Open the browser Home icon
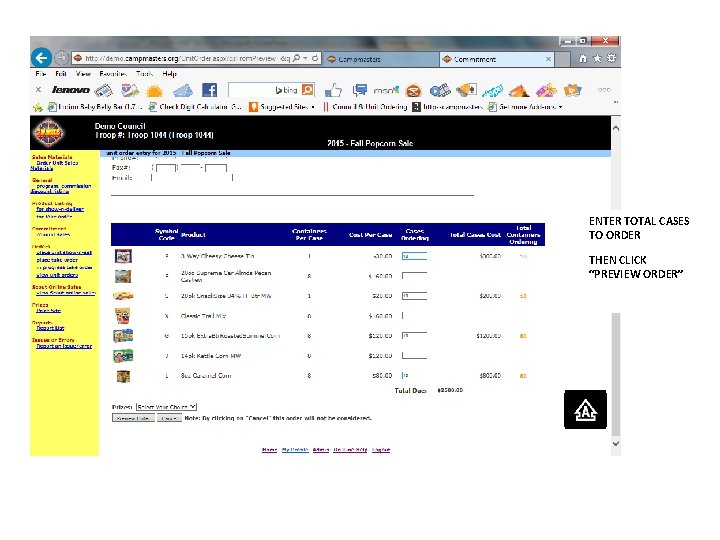Viewport: 720px width, 540px height. 583,58
